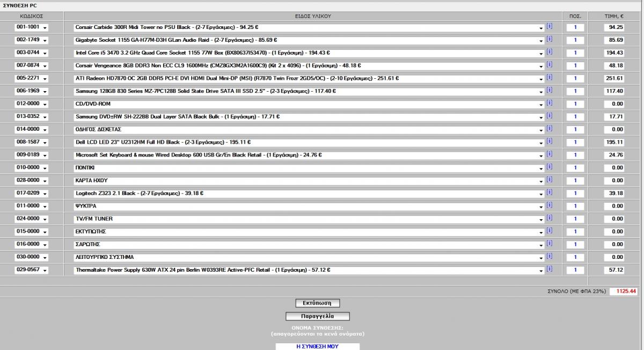644x350 pixels.
Task: Click quantity field for Logitech Z323 row
Action: (x=575, y=193)
